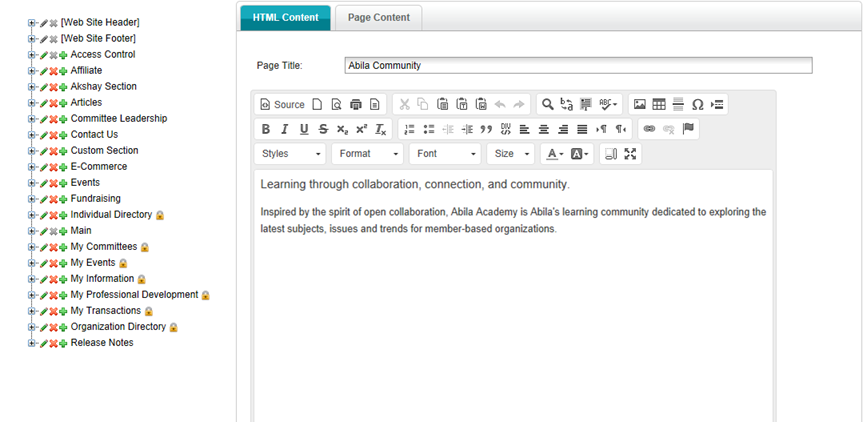Click the Replace icon
Screen dimensions: 867x422
567,104
